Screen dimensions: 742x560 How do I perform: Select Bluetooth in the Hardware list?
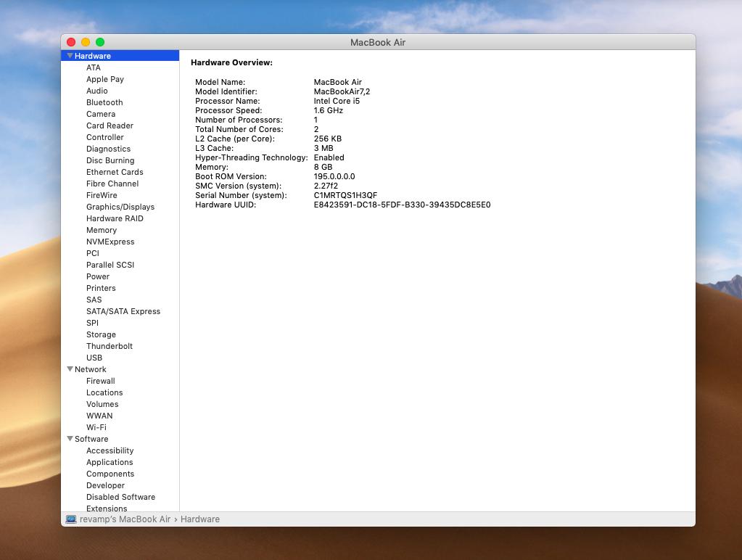pyautogui.click(x=104, y=102)
